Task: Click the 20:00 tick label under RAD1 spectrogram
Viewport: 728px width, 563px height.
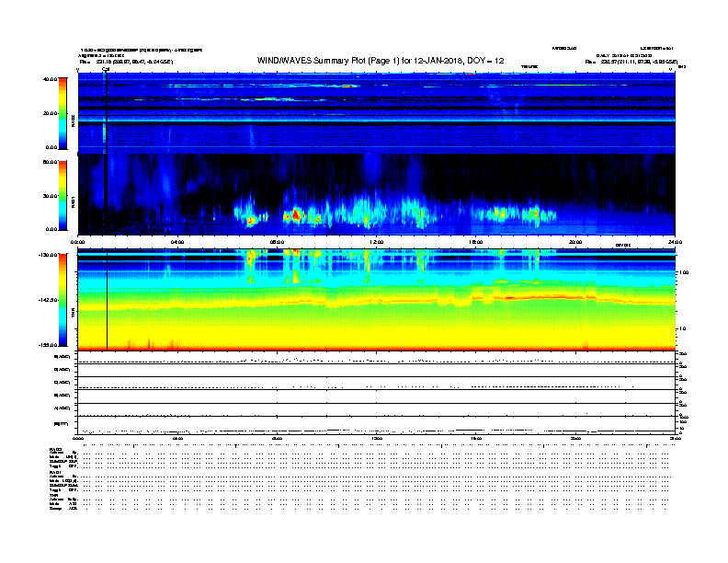Action: [575, 242]
